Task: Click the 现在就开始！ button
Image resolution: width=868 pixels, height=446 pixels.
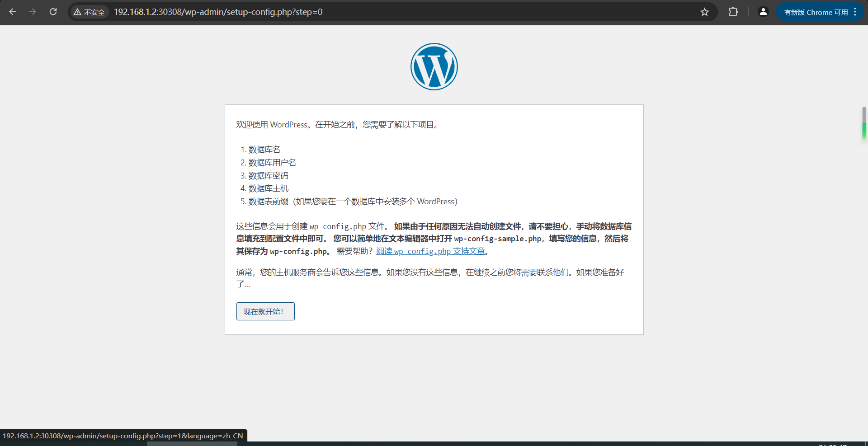Action: click(x=265, y=311)
